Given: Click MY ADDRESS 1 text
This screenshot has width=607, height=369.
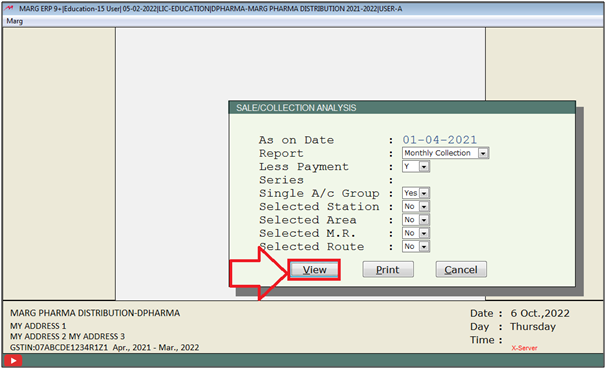Looking at the screenshot, I should 38,326.
